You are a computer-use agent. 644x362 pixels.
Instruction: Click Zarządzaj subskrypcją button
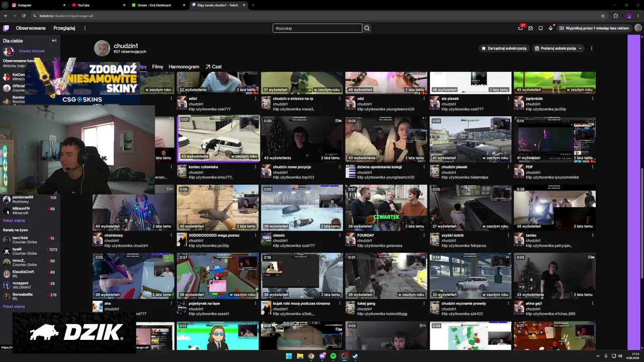504,48
